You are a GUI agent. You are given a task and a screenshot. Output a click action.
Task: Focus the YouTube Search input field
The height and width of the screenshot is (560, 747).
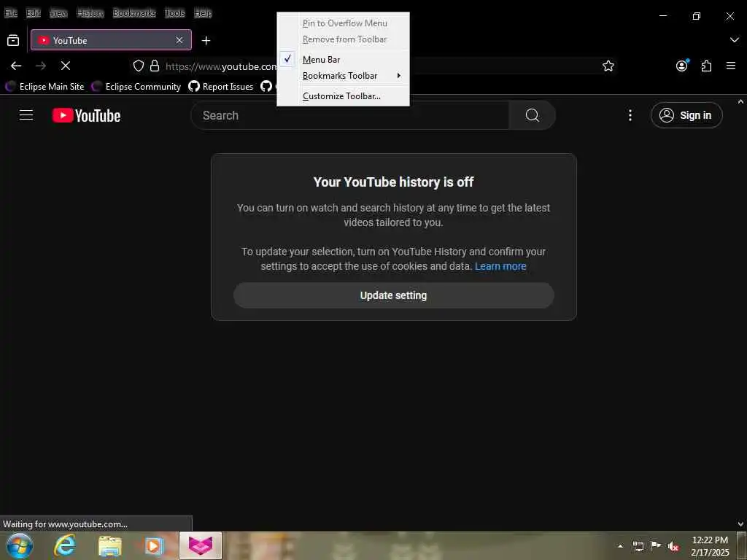[350, 115]
